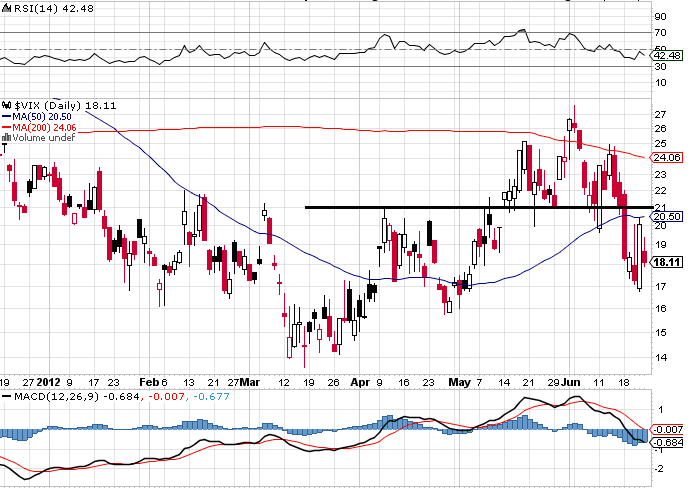The height and width of the screenshot is (488, 692).
Task: Click the Apr month label
Action: click(x=360, y=382)
